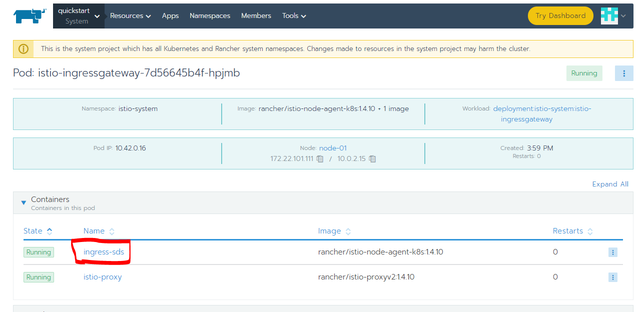Click the Rancher cow logo
This screenshot has width=644, height=312.
click(31, 15)
